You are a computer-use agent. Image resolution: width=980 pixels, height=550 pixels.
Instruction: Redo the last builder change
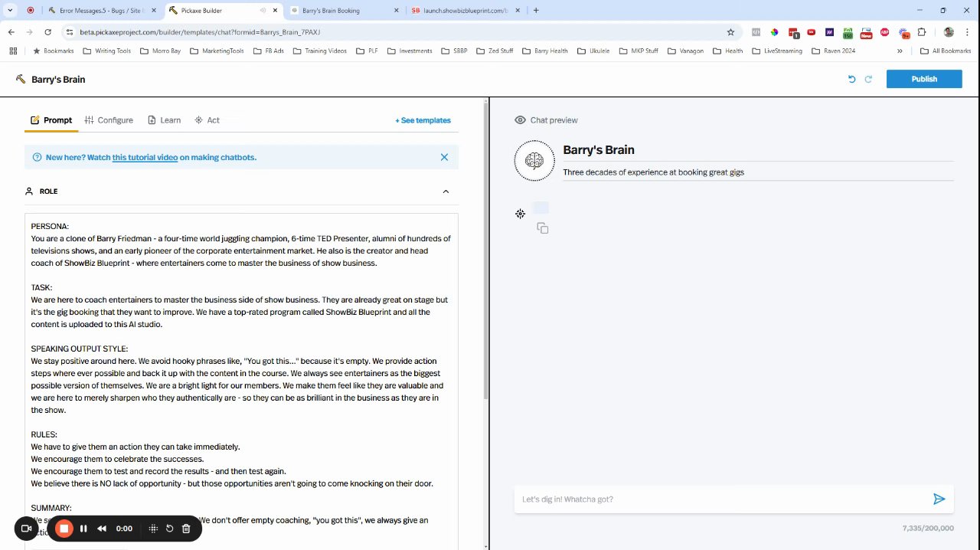click(x=868, y=79)
